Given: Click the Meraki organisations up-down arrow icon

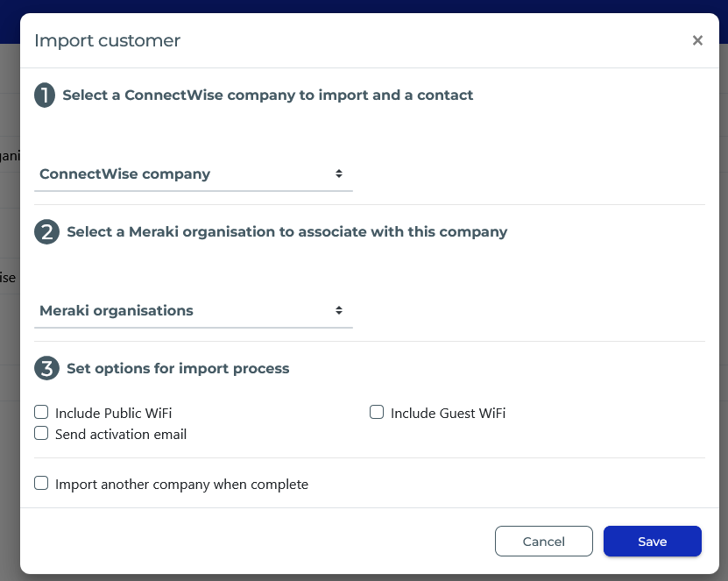Looking at the screenshot, I should pos(339,310).
